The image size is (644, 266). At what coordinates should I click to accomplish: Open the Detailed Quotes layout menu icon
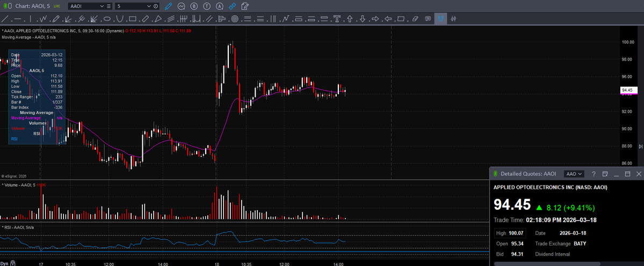[x=605, y=174]
